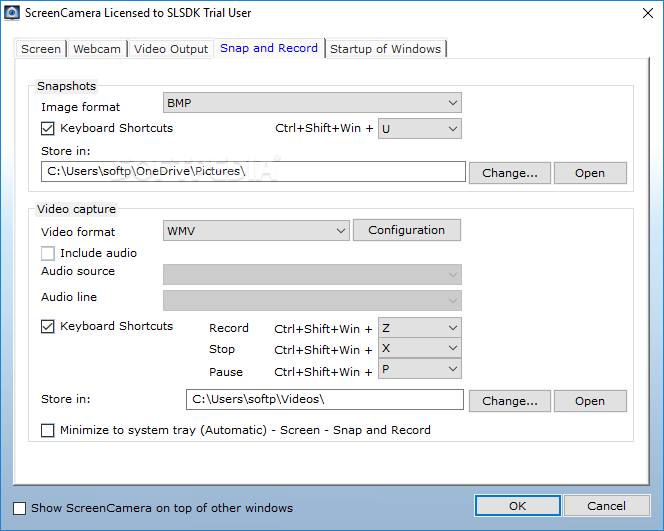Go to the Video Output tab
The width and height of the screenshot is (664, 531).
[171, 49]
